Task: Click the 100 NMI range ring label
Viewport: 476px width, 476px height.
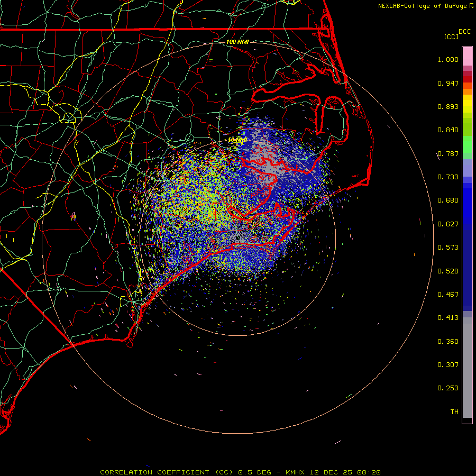Action: [x=237, y=42]
